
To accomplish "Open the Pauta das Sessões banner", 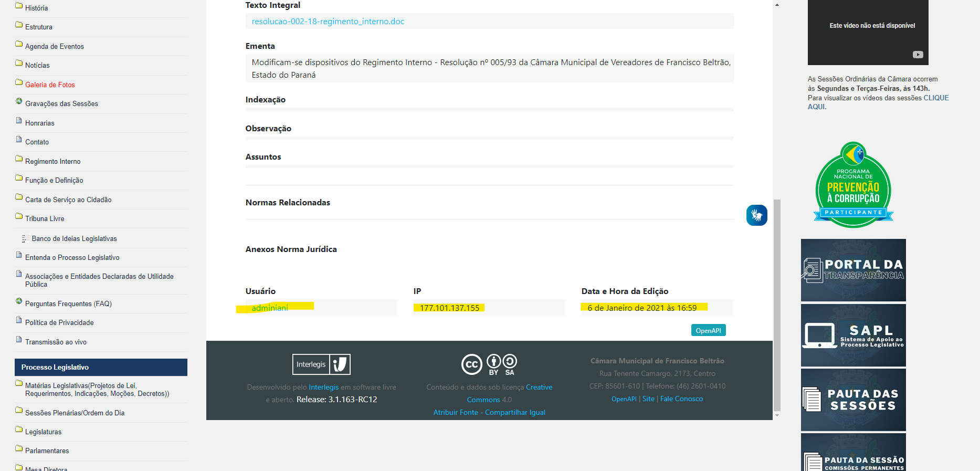I will click(x=853, y=400).
